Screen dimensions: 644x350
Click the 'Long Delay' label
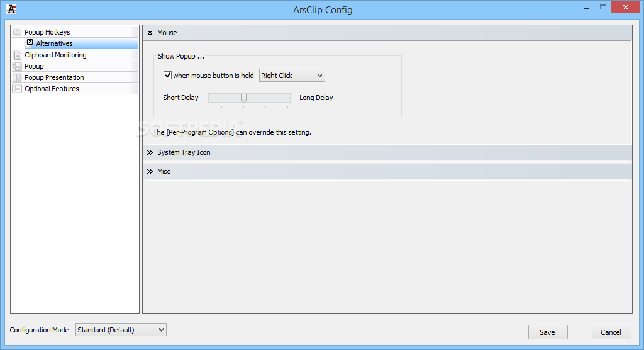coord(316,98)
